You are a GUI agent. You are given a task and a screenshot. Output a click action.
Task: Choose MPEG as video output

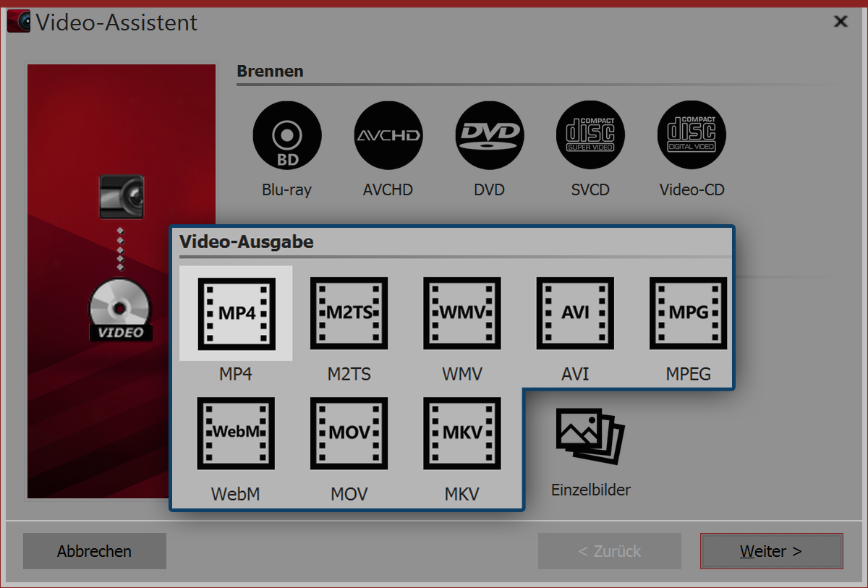pos(688,312)
